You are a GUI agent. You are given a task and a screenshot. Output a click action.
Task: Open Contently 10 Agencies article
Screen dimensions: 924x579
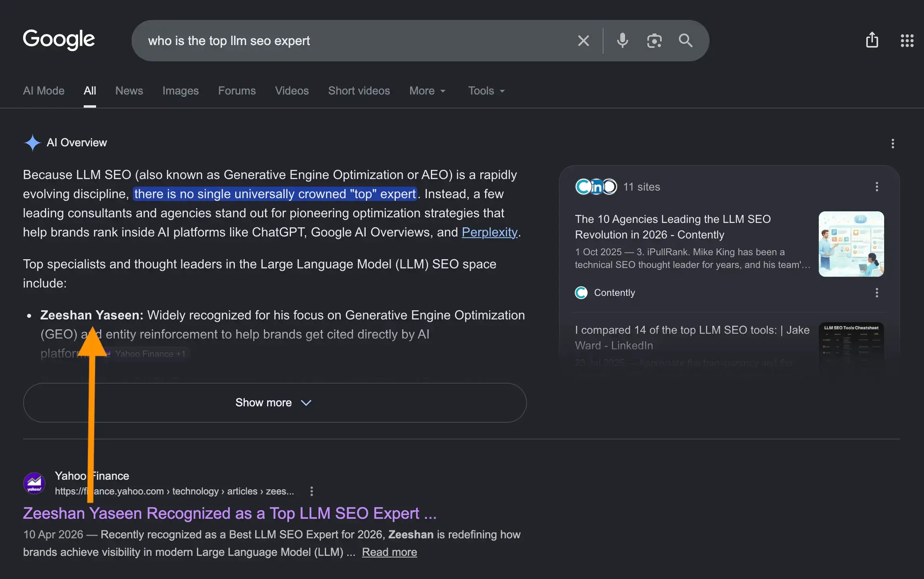(673, 227)
